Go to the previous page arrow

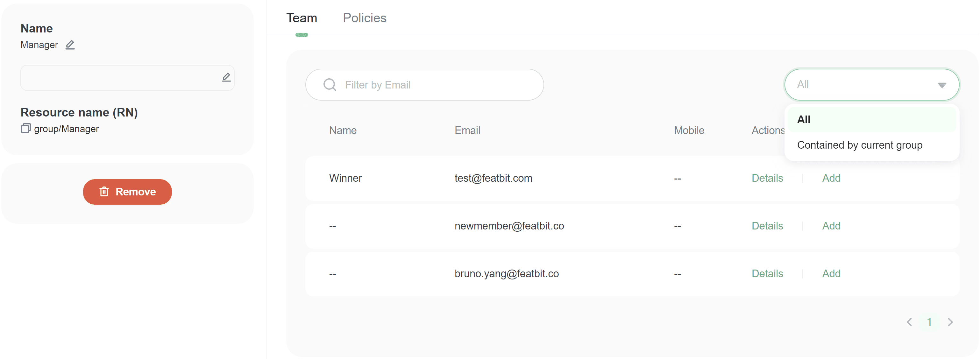click(x=909, y=322)
